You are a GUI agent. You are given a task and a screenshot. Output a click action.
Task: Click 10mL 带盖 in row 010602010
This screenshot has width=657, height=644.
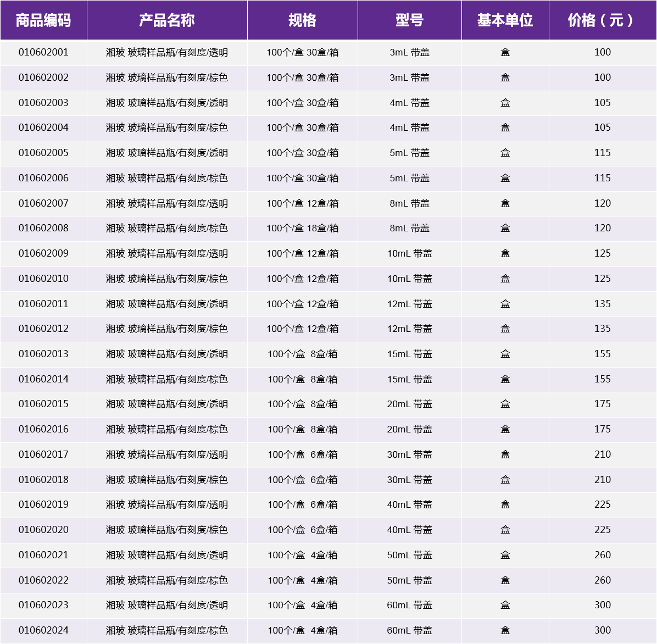(410, 278)
